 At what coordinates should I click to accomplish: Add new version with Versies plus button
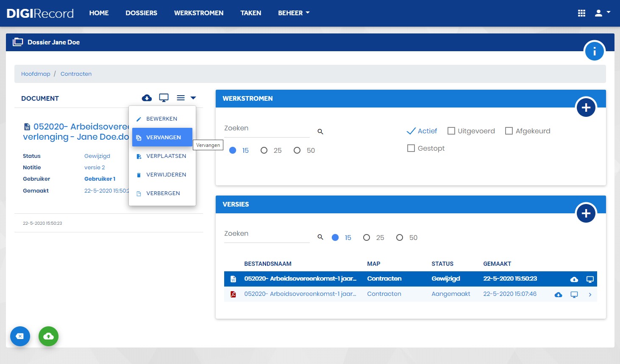pyautogui.click(x=586, y=213)
